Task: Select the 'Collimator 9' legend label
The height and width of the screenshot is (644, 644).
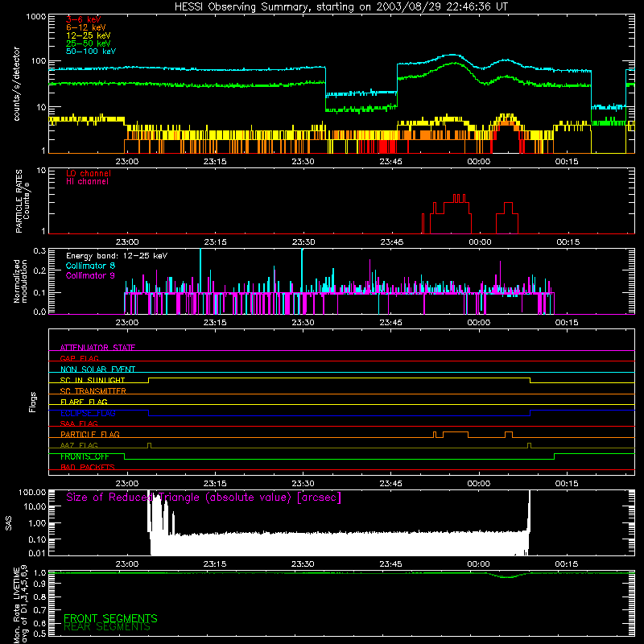Action: point(90,275)
